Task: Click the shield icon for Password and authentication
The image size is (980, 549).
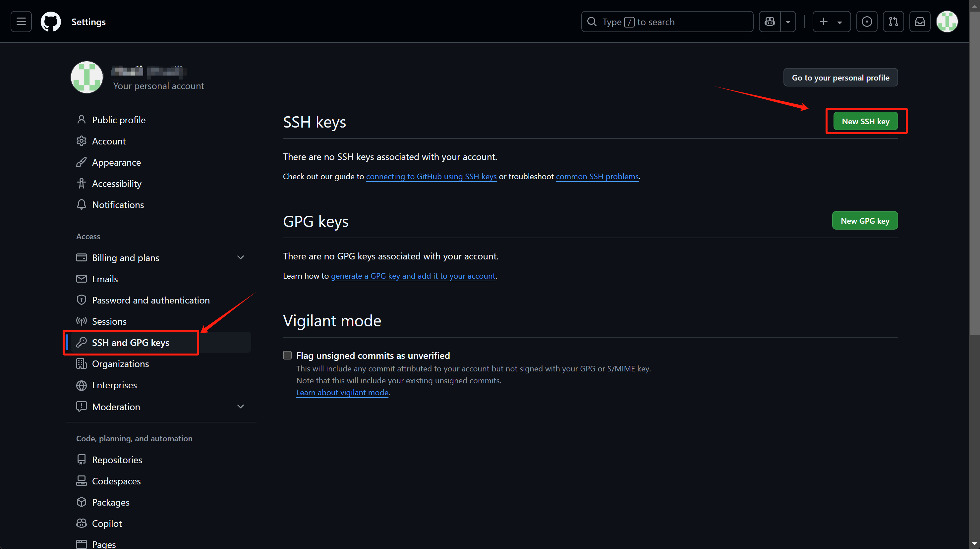Action: point(82,300)
